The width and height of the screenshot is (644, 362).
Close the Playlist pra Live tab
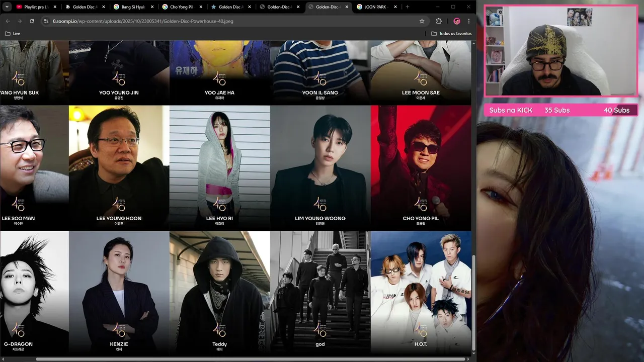click(55, 7)
